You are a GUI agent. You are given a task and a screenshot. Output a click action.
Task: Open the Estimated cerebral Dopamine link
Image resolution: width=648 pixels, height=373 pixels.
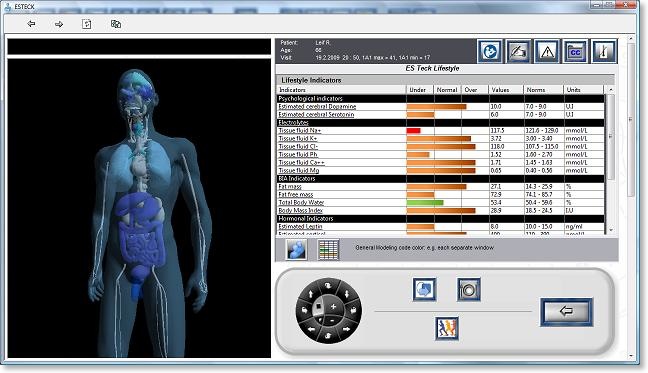pos(317,107)
